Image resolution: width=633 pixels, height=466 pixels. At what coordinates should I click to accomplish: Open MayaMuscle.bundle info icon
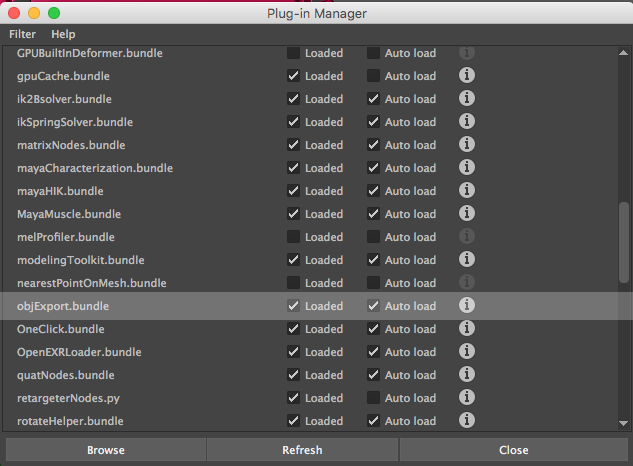467,214
